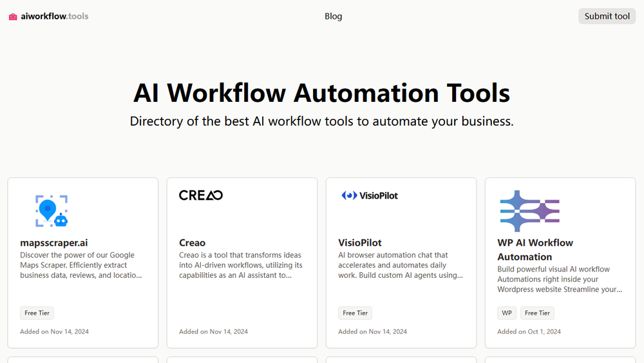Click 'Added on Nov 14, 2024' under VisioPilot
This screenshot has width=644, height=363.
pos(372,331)
